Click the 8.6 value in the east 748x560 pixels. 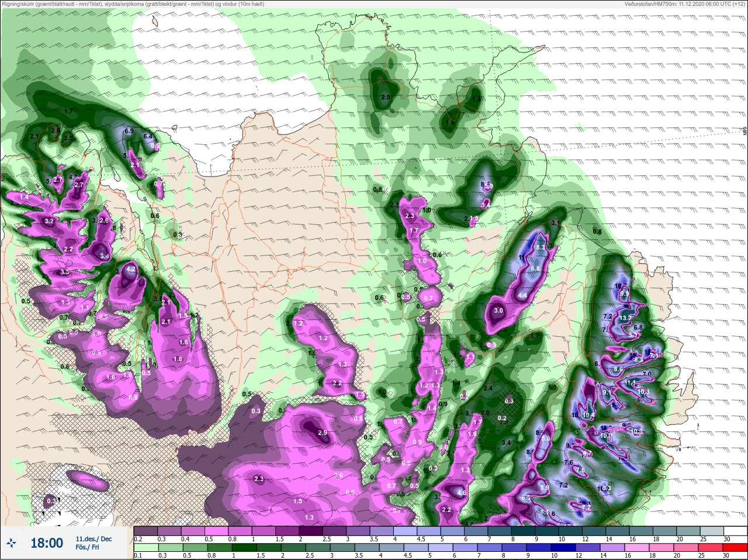tap(618, 369)
